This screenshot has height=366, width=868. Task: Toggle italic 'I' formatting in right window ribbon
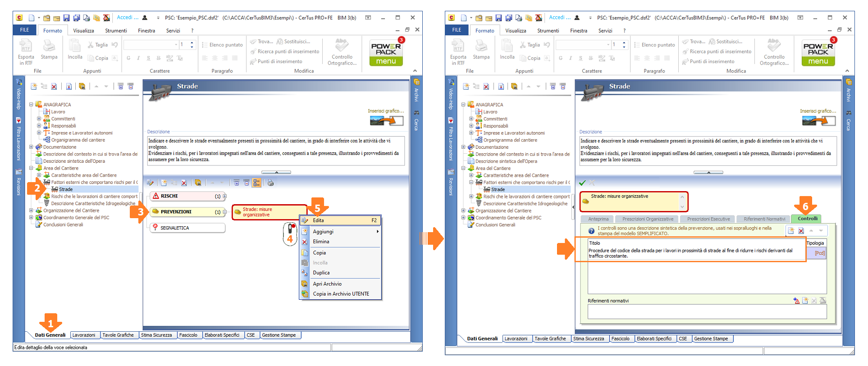point(571,58)
